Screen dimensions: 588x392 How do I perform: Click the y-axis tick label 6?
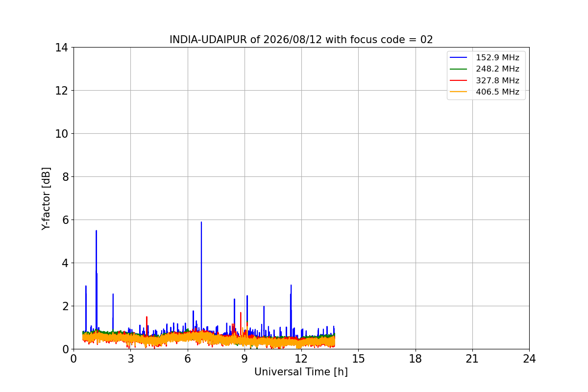click(x=65, y=220)
